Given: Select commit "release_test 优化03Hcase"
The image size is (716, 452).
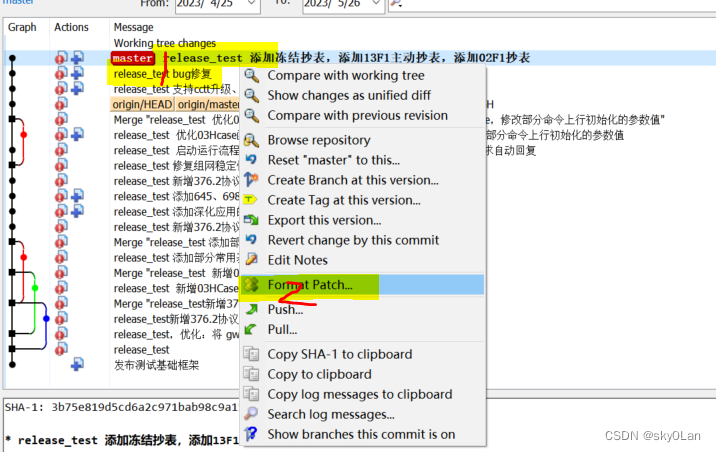Looking at the screenshot, I should (176, 135).
